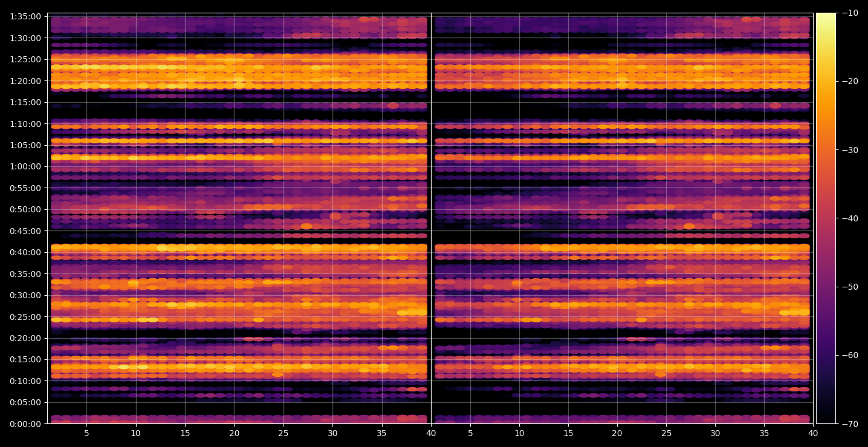Select the "10" x-axis label under the left plot
Viewport: 868px width, 447px height.
coord(135,434)
